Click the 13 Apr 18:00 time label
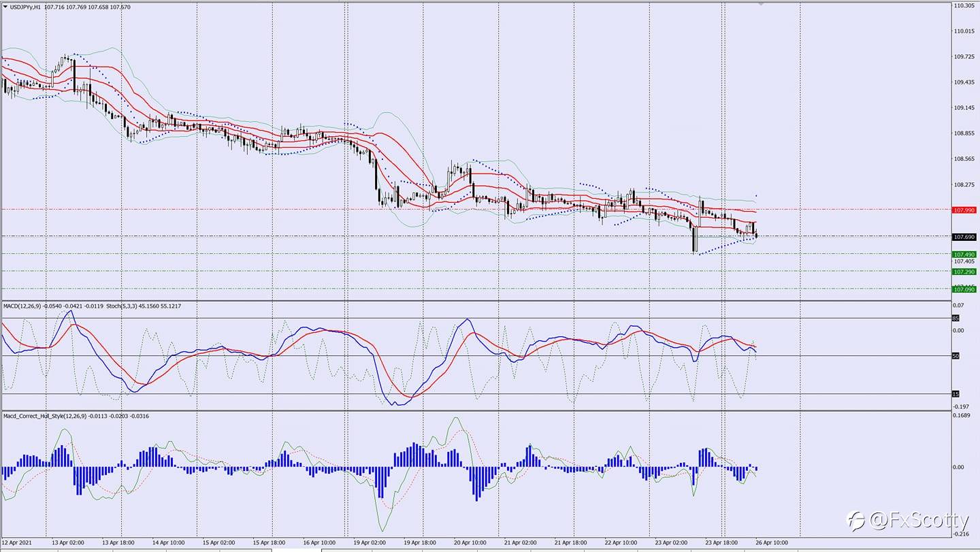The height and width of the screenshot is (552, 980). pos(118,543)
